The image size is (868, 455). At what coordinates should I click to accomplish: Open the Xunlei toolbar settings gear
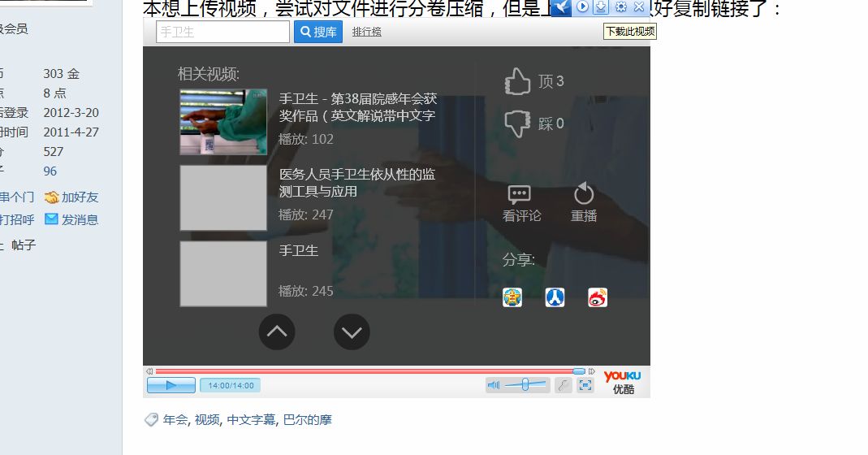621,7
